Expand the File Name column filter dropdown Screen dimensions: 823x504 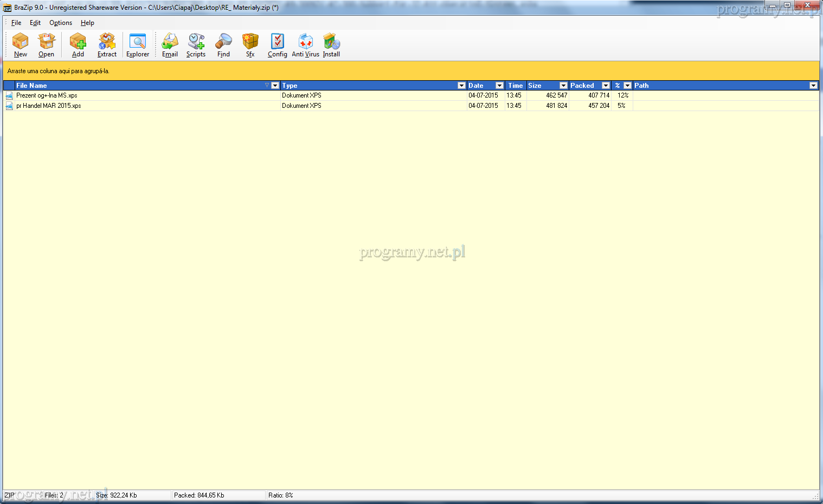coord(275,86)
